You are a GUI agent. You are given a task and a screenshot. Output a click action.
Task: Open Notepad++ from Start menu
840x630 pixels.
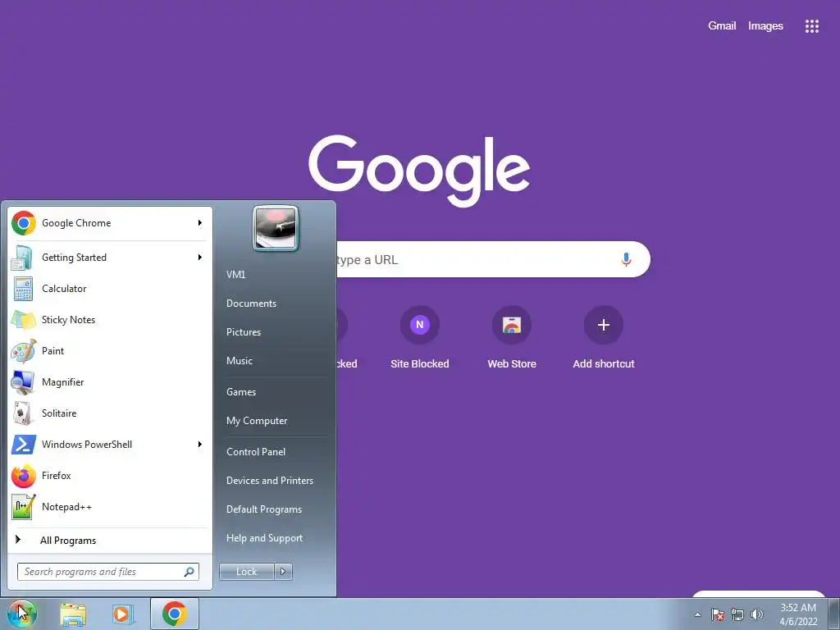(x=110, y=507)
